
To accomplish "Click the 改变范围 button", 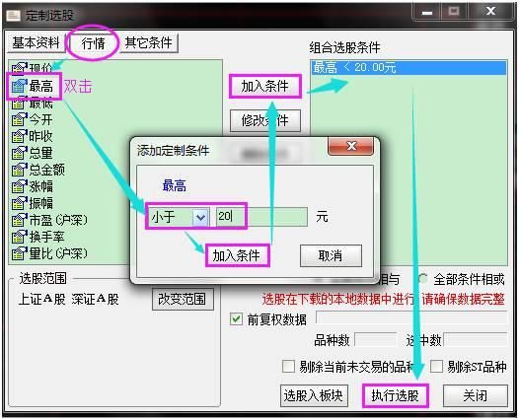I will (183, 300).
